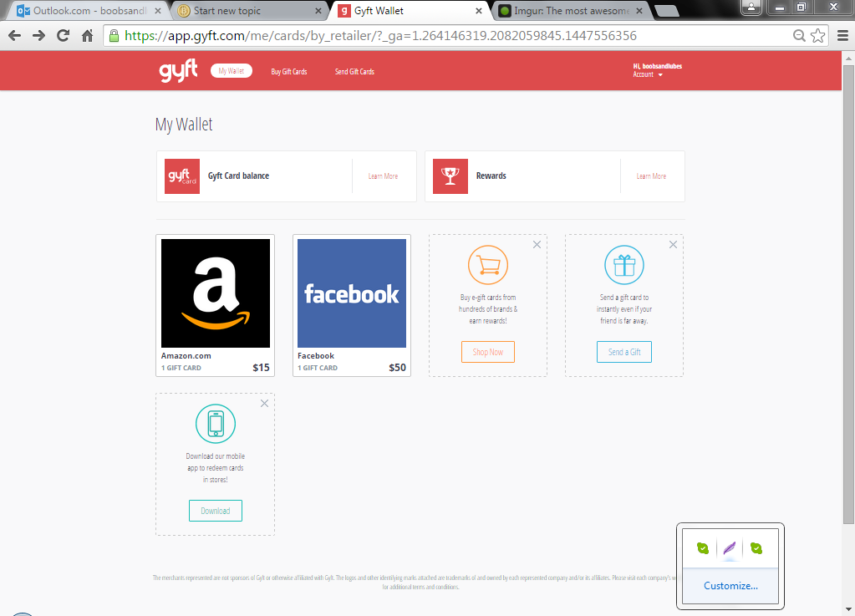Dismiss the Download app promo card

(x=264, y=404)
